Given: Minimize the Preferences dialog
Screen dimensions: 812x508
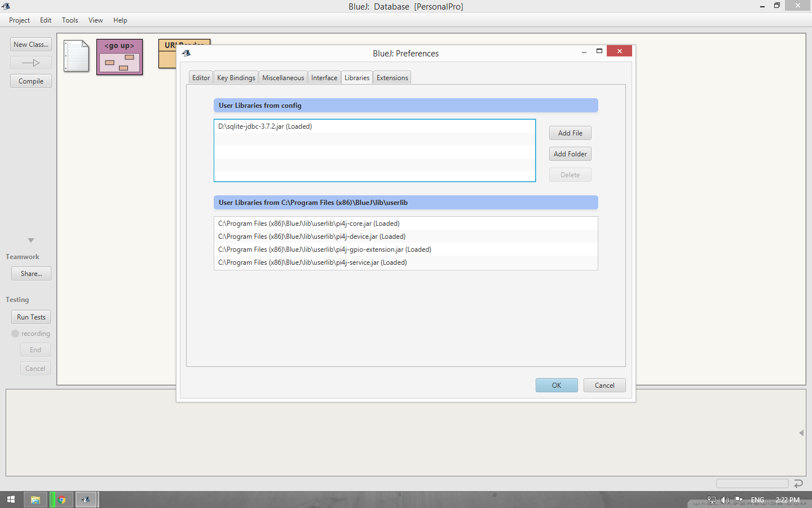Looking at the screenshot, I should point(584,52).
